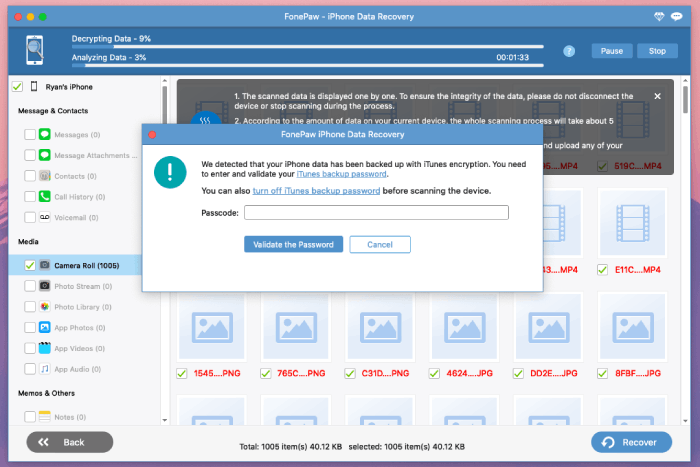Screen dimensions: 700x467
Task: Pause the scanning process
Action: [612, 51]
